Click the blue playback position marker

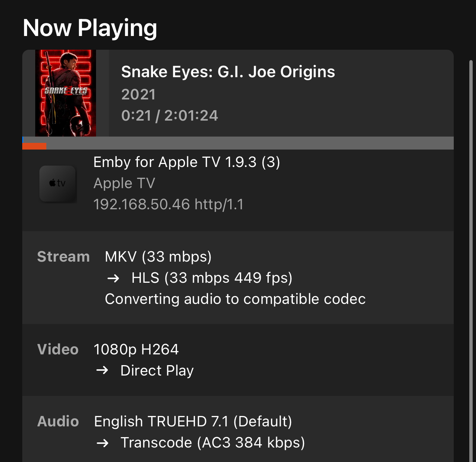click(23, 140)
